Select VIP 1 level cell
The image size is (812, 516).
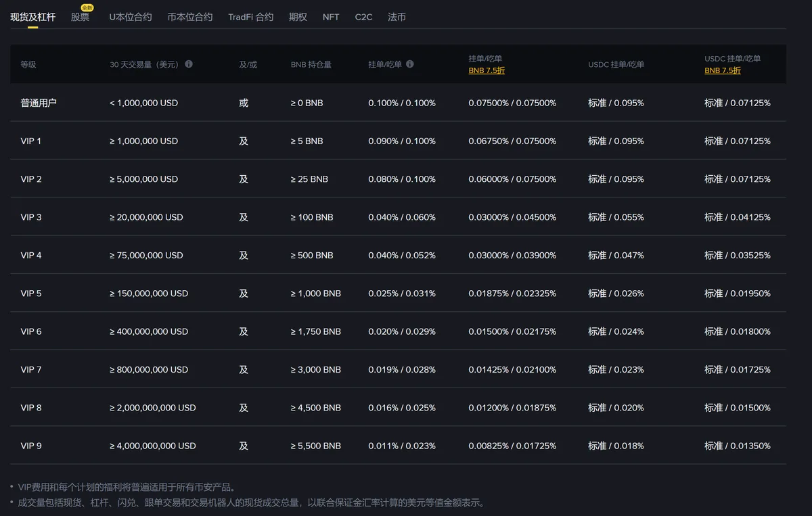pyautogui.click(x=31, y=141)
